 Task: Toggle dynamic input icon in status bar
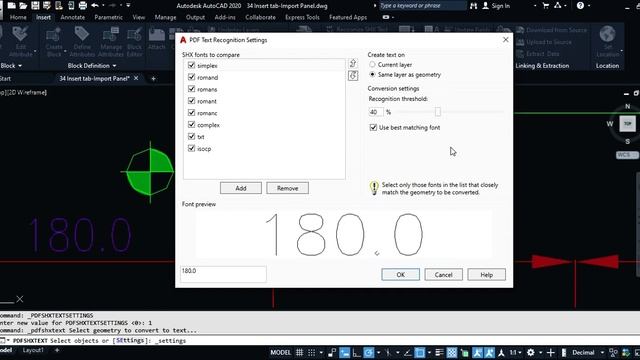[345, 353]
